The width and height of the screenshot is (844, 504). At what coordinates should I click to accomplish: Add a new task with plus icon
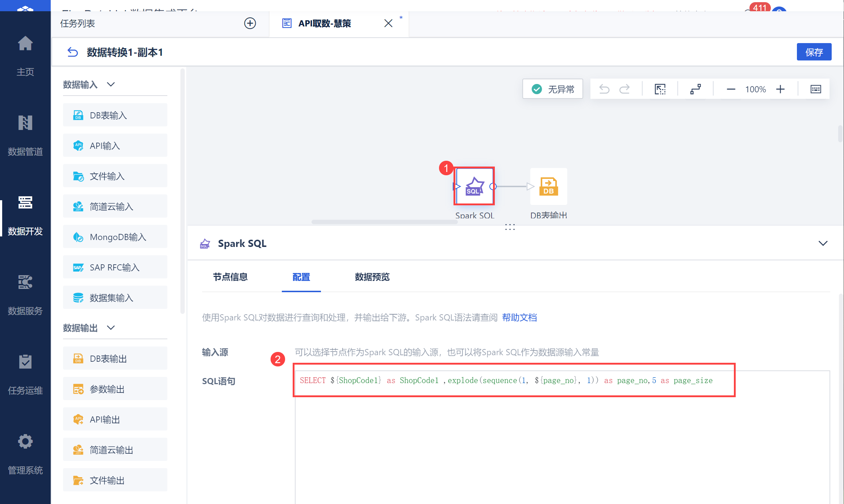250,23
